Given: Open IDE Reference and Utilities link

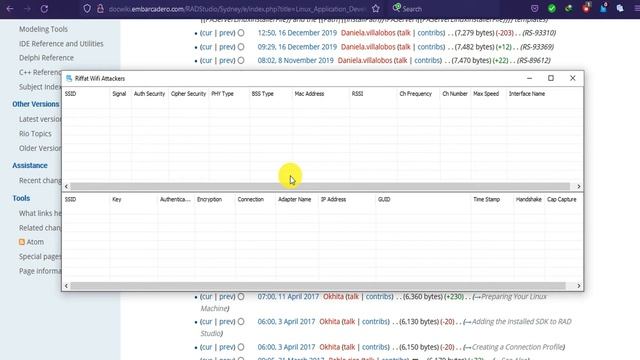Looking at the screenshot, I should tap(61, 44).
